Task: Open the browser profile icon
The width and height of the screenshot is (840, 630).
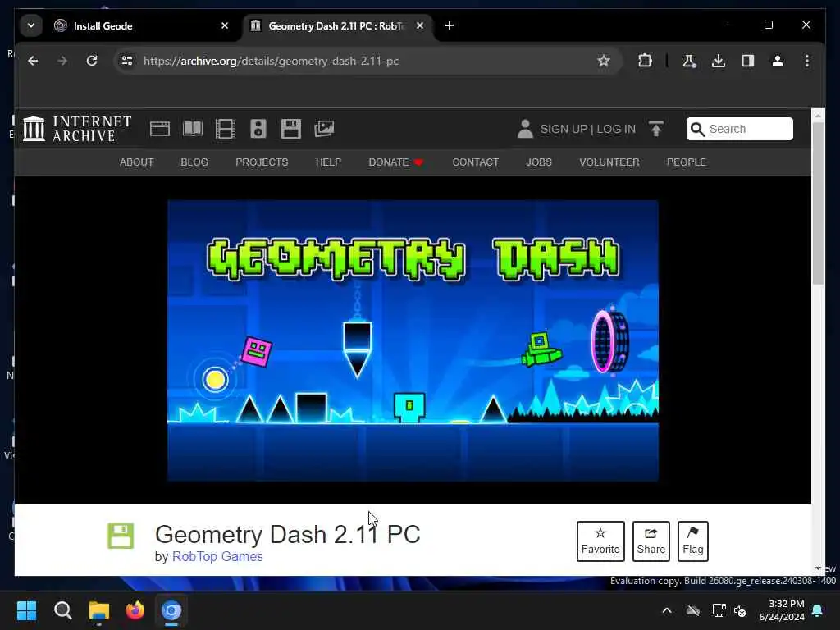Action: (778, 61)
